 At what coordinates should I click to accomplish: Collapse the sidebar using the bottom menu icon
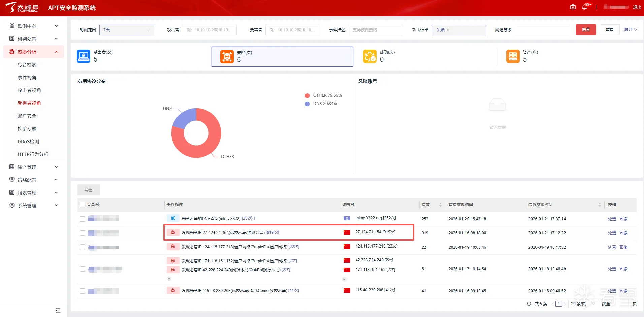58,310
